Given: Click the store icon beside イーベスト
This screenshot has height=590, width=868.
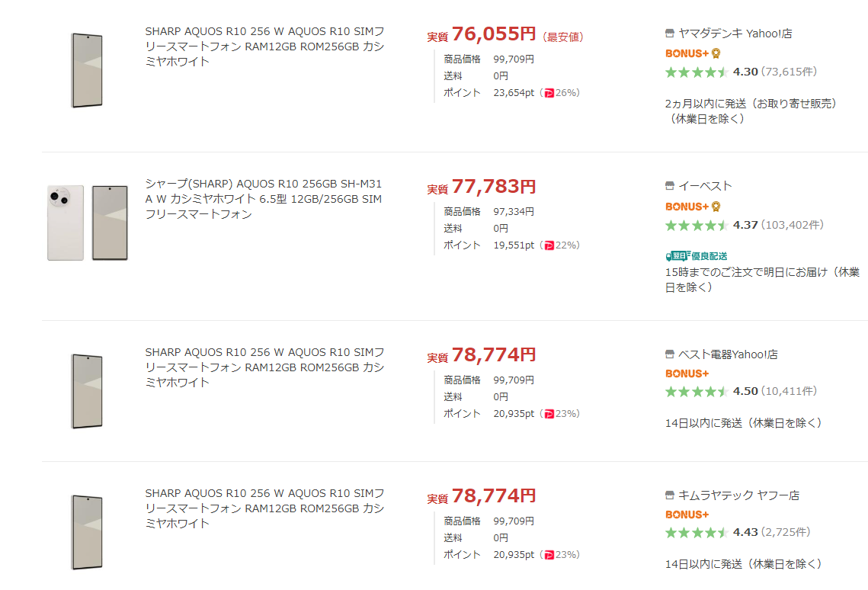Looking at the screenshot, I should [670, 186].
